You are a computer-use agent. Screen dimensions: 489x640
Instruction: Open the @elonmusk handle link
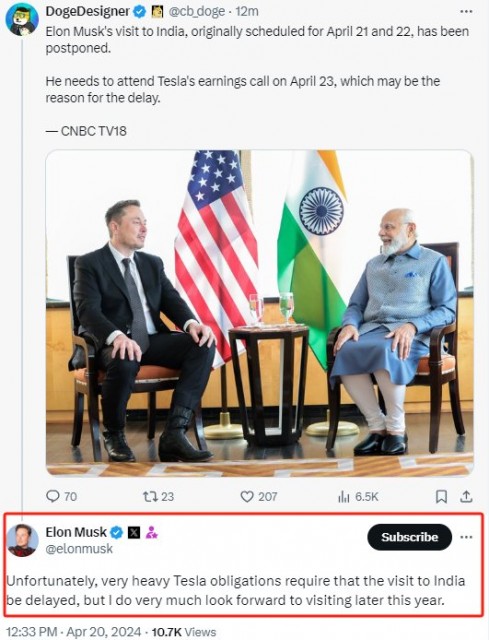(79, 549)
